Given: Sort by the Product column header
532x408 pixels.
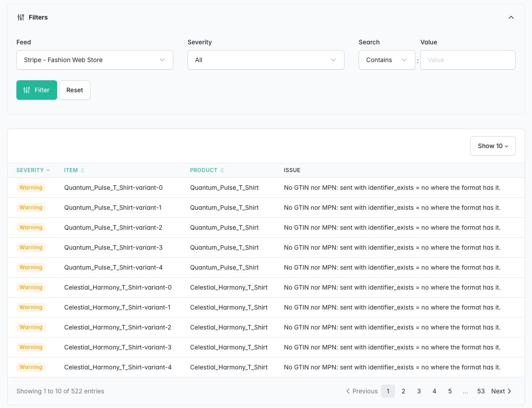Looking at the screenshot, I should coord(207,170).
